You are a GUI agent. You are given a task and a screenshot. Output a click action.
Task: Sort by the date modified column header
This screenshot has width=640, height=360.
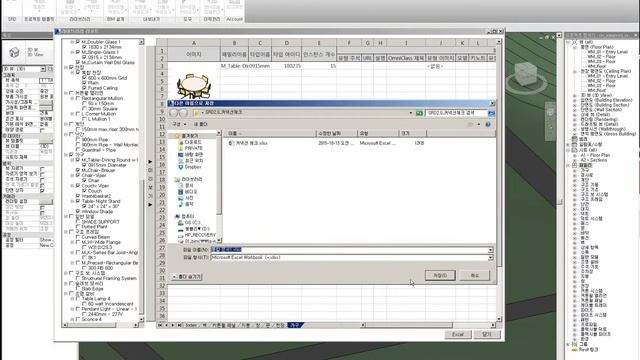336,133
